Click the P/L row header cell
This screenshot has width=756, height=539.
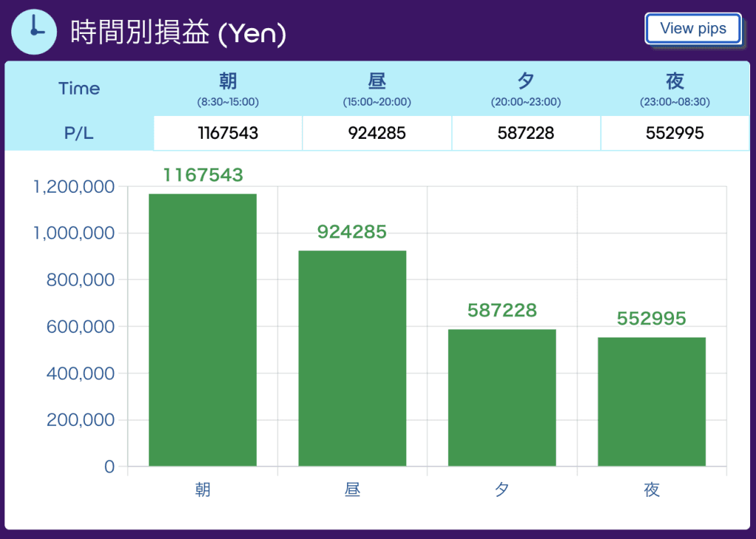(x=79, y=133)
